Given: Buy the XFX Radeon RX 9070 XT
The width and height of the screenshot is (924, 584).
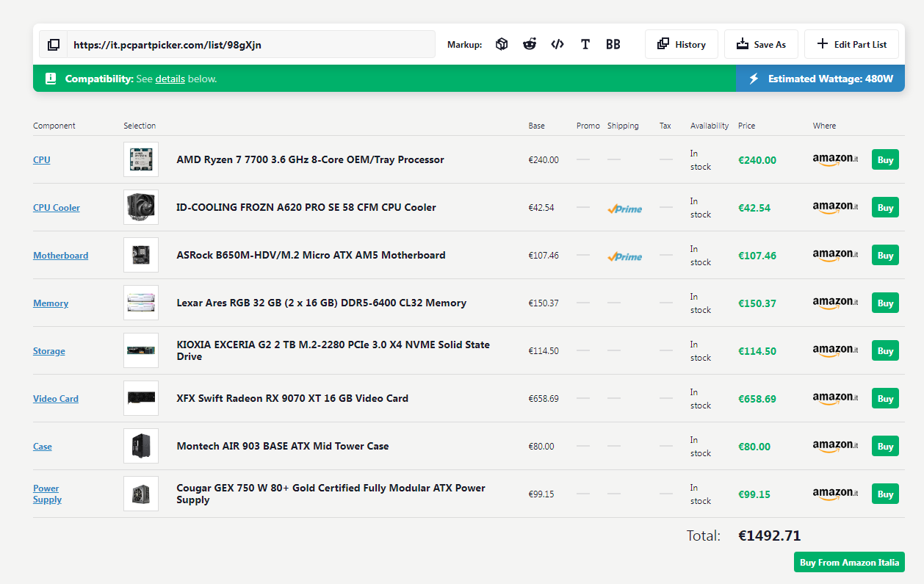Looking at the screenshot, I should [885, 398].
